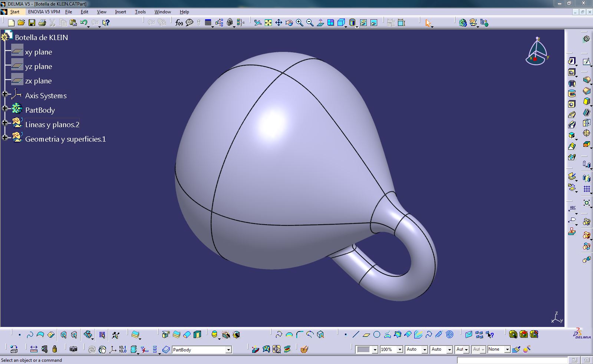
Task: Undo the last action via Undo icon
Action: 83,23
